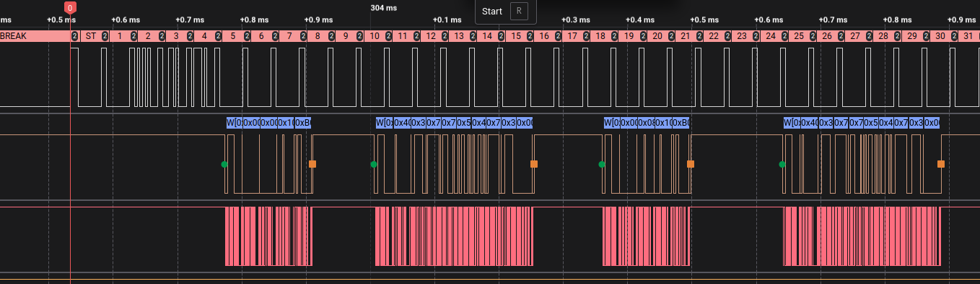Click the orange stop square beneath frame 30

[x=941, y=164]
